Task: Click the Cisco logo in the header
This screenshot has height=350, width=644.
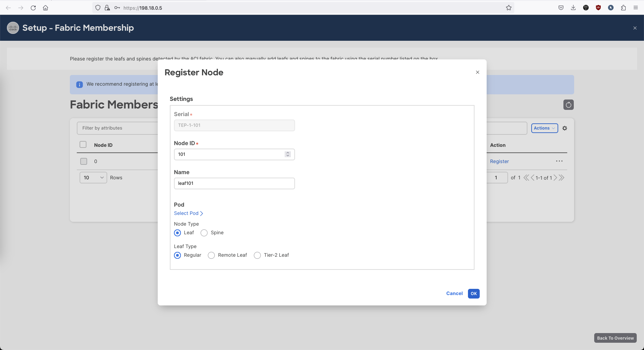Action: [13, 28]
